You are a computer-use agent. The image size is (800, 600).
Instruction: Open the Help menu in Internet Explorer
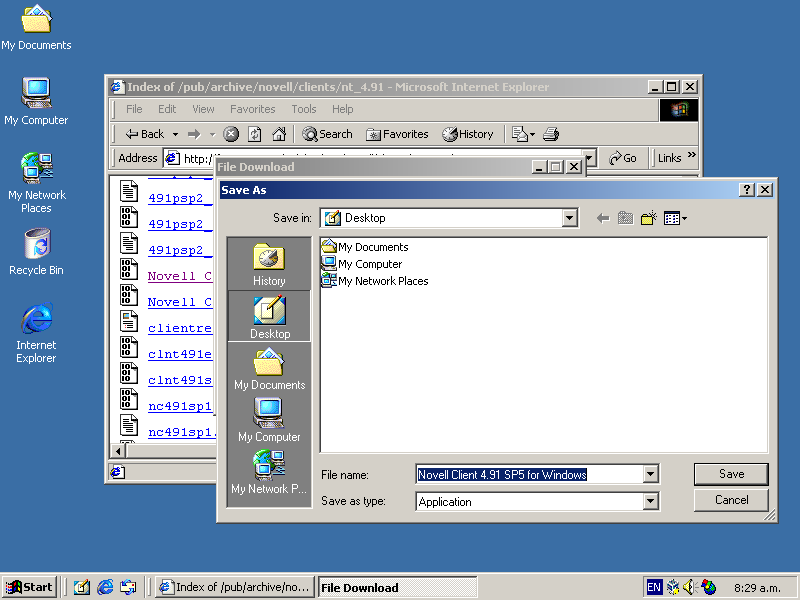coord(342,109)
